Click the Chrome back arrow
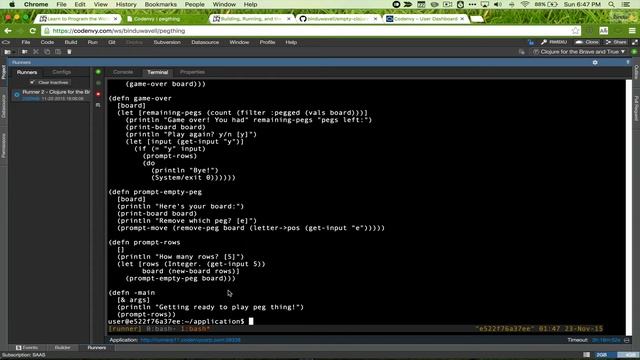The width and height of the screenshot is (640, 360). (8, 31)
